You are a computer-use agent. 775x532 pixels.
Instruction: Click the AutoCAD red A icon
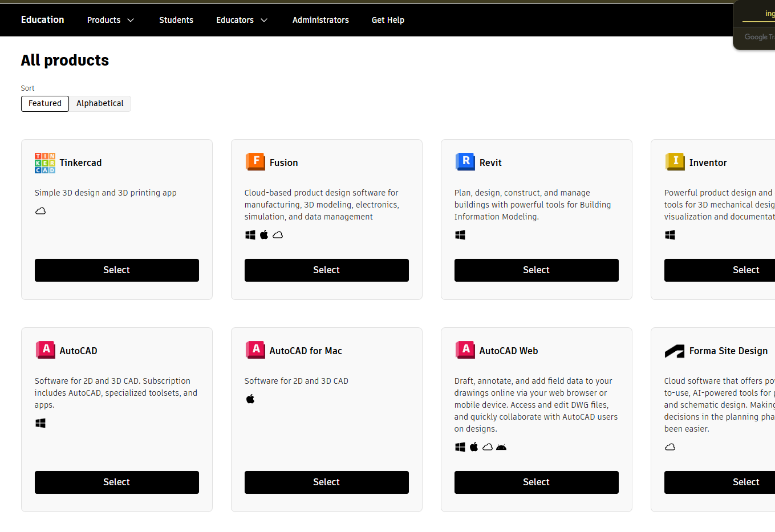coord(45,350)
